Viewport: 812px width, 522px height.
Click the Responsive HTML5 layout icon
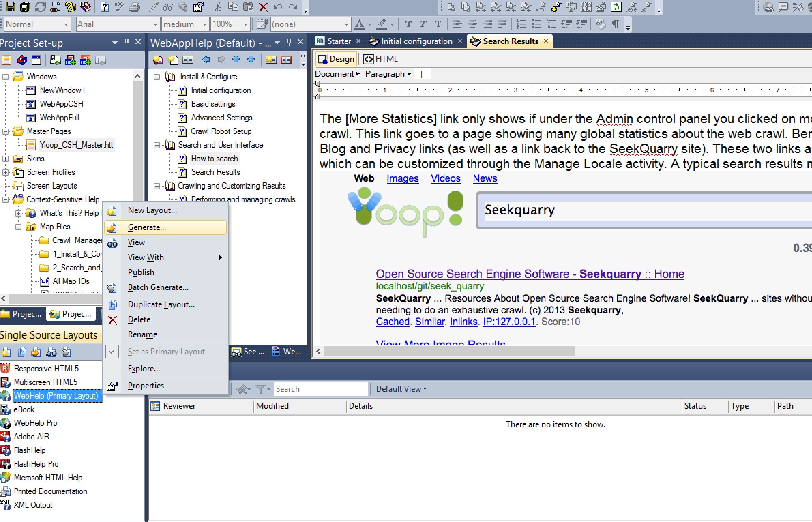pyautogui.click(x=5, y=368)
